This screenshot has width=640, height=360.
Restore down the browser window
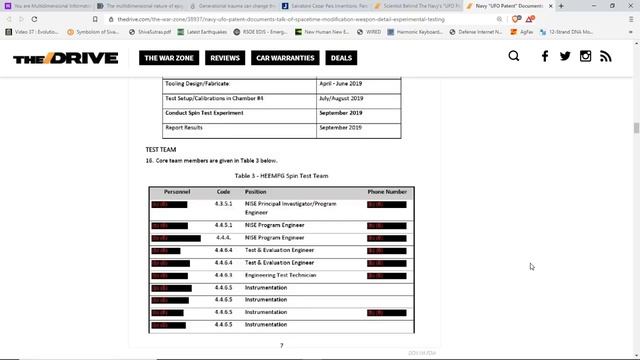click(612, 6)
